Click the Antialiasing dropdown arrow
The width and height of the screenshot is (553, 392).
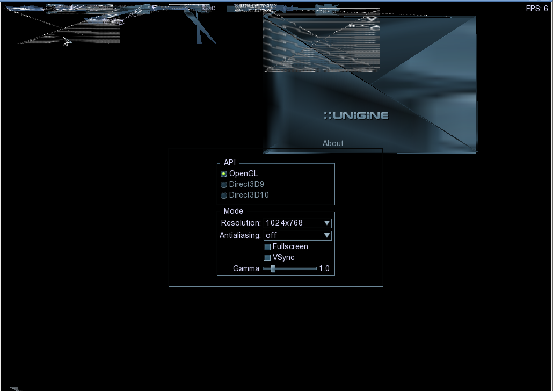point(326,235)
